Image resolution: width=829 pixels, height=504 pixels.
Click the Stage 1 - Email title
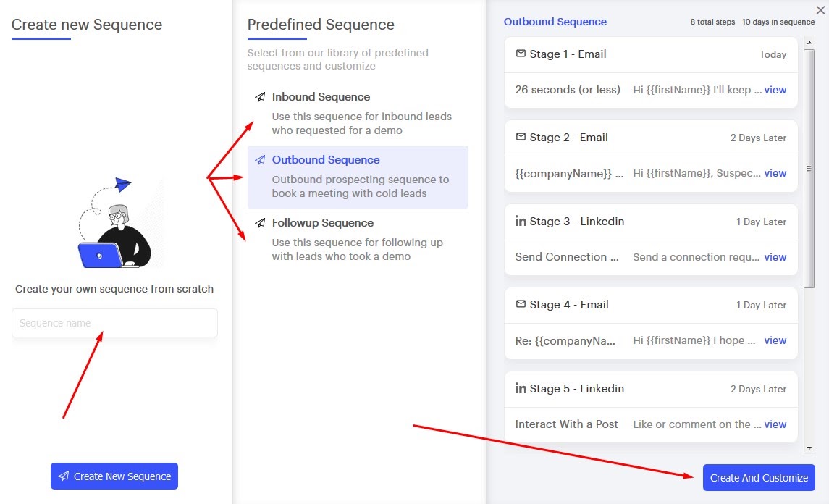tap(568, 54)
